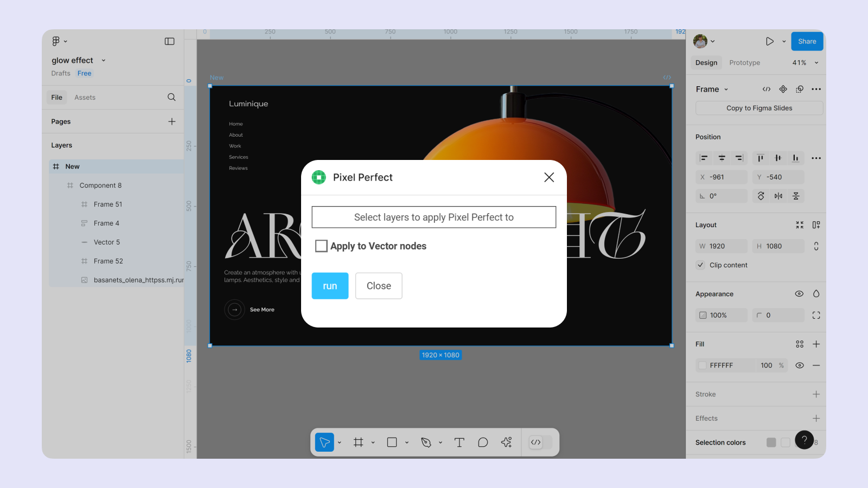Open the Frame type dropdown

click(x=712, y=89)
